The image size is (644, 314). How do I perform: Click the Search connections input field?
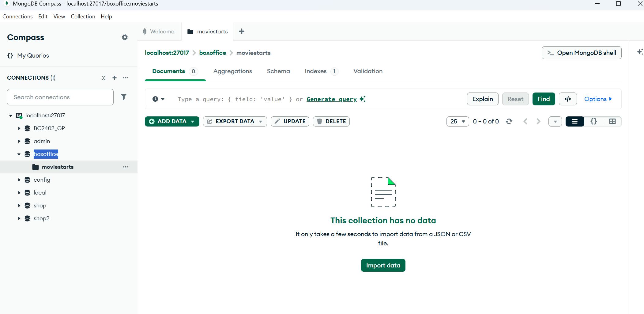pos(60,97)
